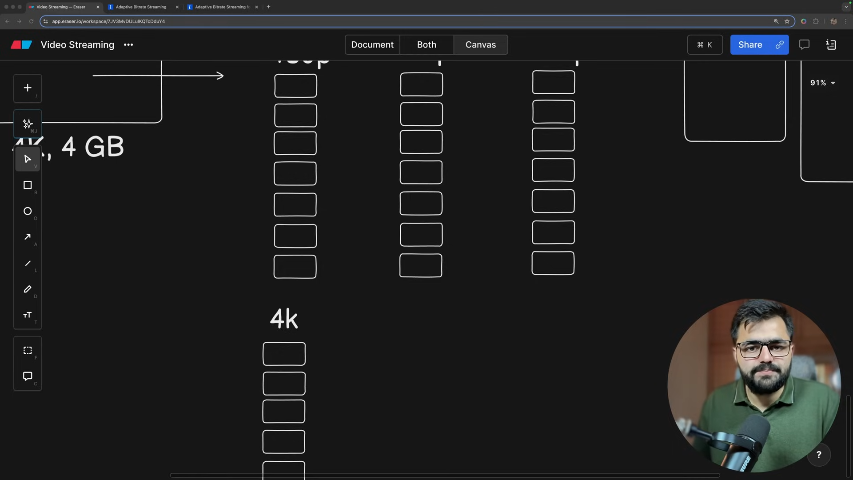Select the pointer selection tool
Image resolution: width=853 pixels, height=480 pixels.
click(x=28, y=159)
